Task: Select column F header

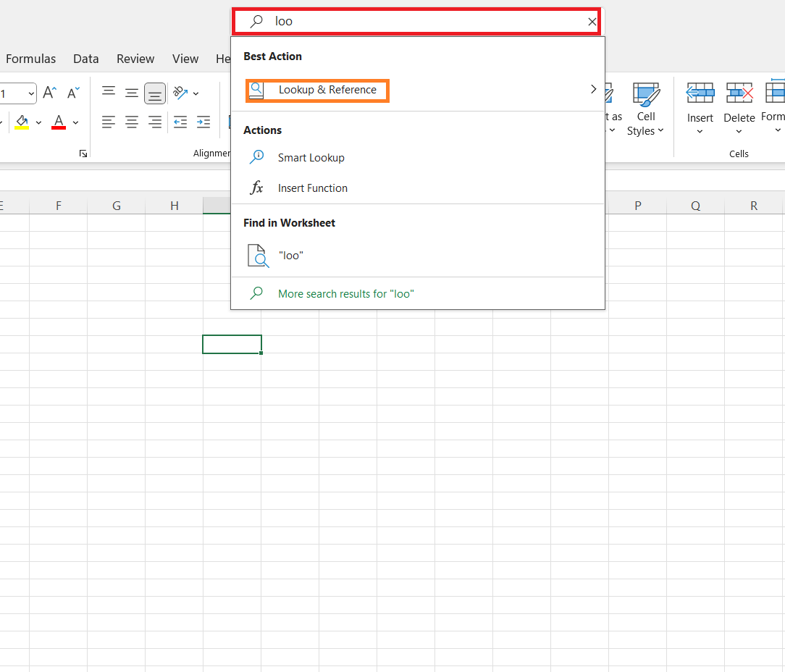Action: (x=59, y=206)
